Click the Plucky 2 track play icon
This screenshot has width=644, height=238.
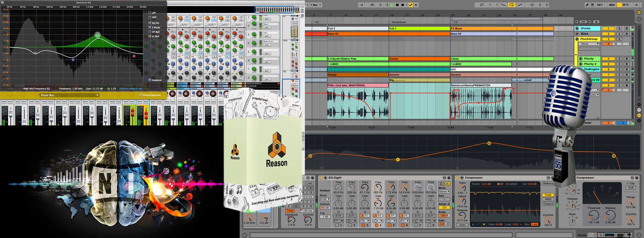(581, 64)
